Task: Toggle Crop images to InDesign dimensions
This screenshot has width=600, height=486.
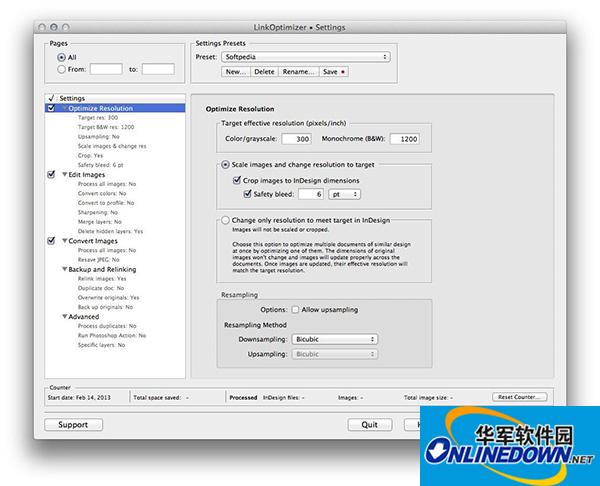Action: (237, 180)
